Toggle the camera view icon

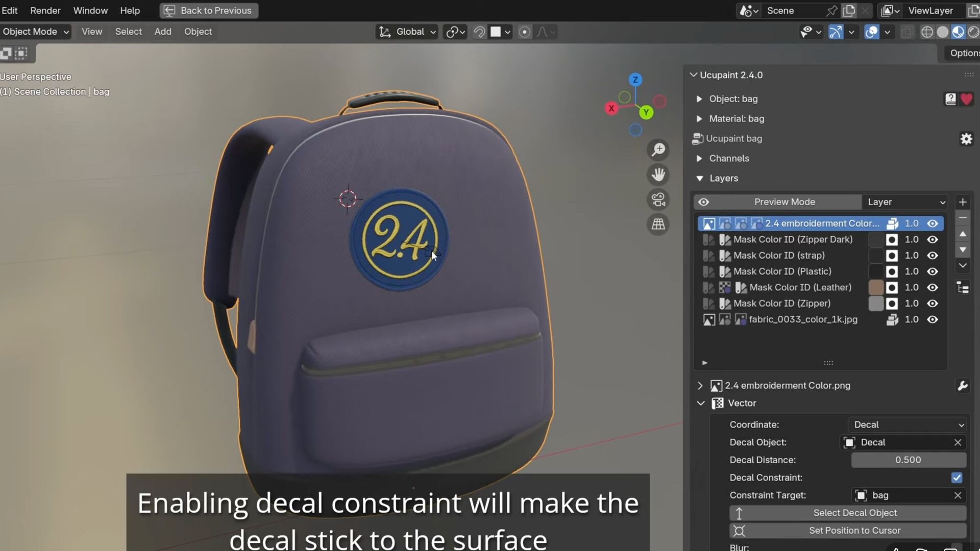tap(658, 199)
